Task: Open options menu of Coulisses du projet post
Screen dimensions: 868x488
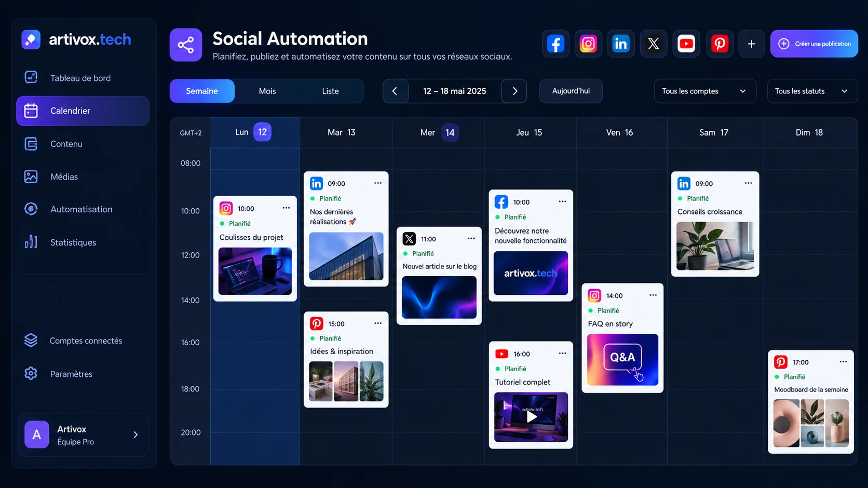Action: (286, 208)
